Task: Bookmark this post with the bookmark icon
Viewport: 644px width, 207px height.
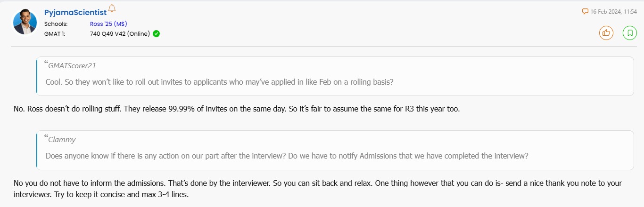Action: (629, 33)
